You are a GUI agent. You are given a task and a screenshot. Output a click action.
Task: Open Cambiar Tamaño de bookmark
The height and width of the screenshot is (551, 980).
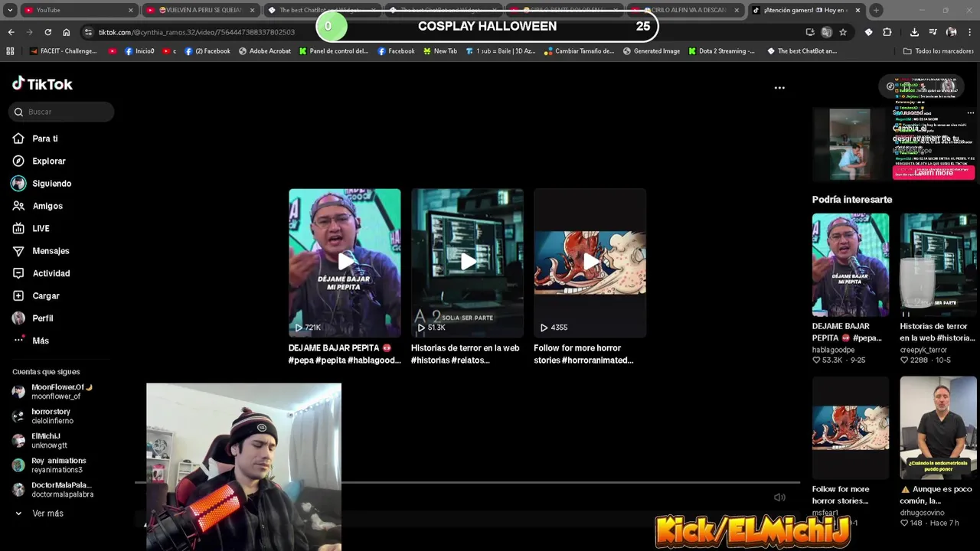[x=579, y=51]
